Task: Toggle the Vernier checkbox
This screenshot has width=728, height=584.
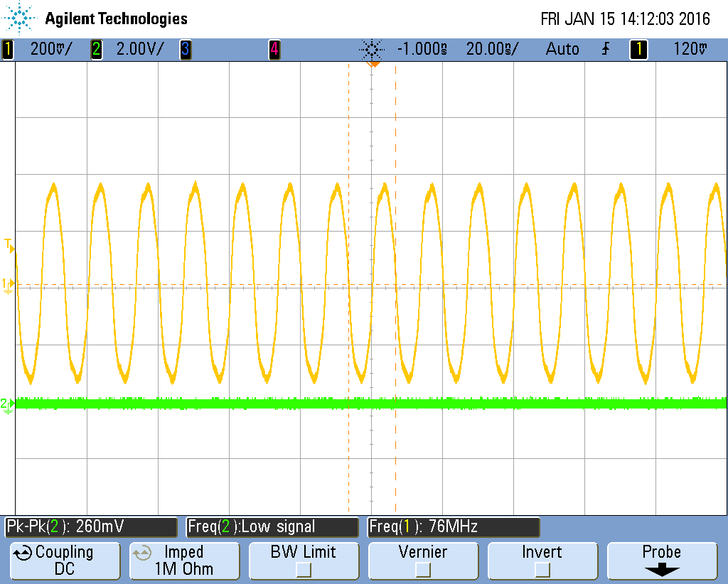Action: (423, 570)
